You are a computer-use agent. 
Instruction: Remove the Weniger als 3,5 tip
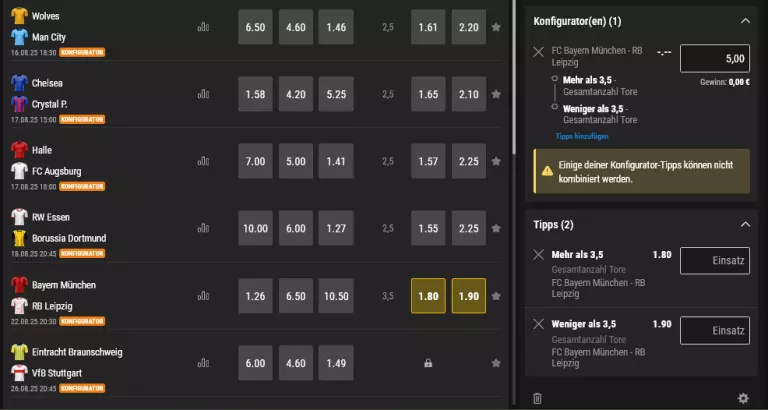click(538, 324)
